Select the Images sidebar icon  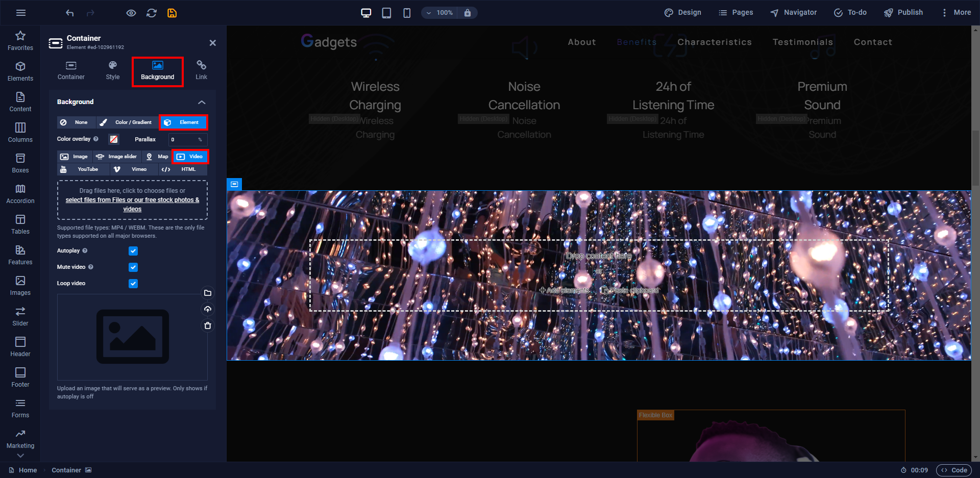coord(20,286)
